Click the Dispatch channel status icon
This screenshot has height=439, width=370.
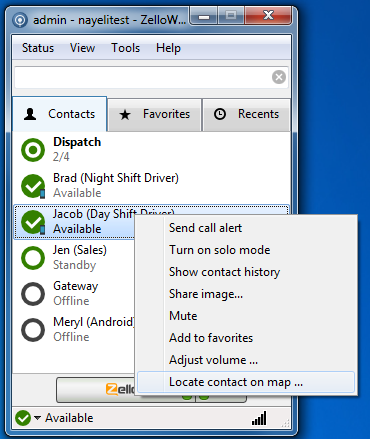33,150
